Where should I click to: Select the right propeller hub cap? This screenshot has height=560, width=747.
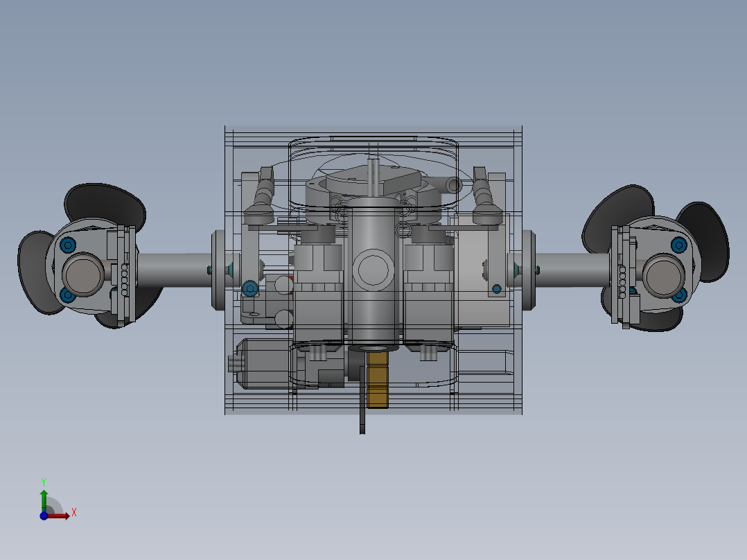coord(664,276)
